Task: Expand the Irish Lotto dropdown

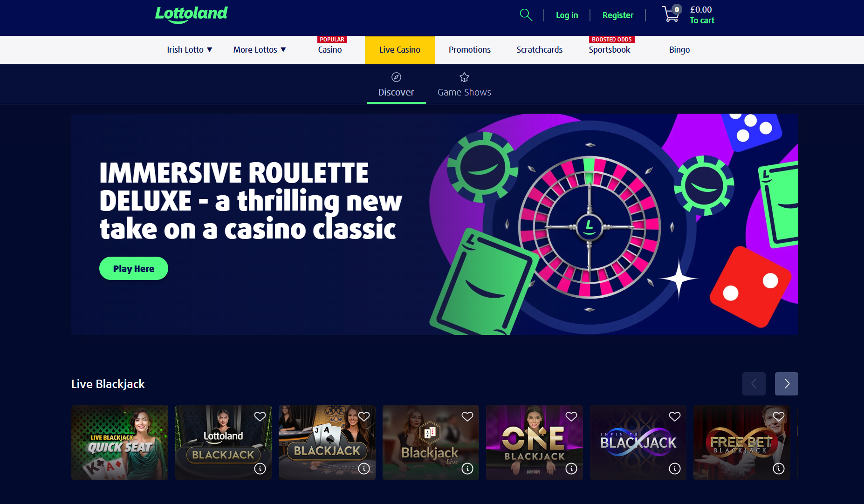Action: point(190,50)
